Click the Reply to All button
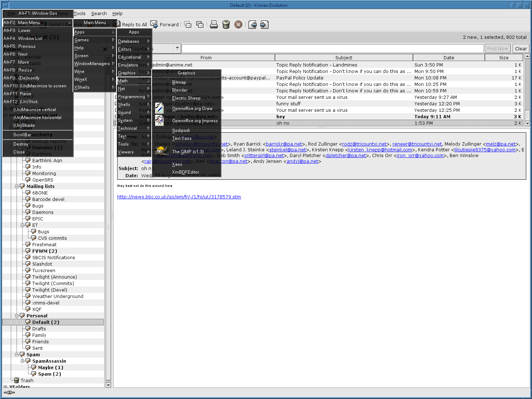 click(130, 24)
